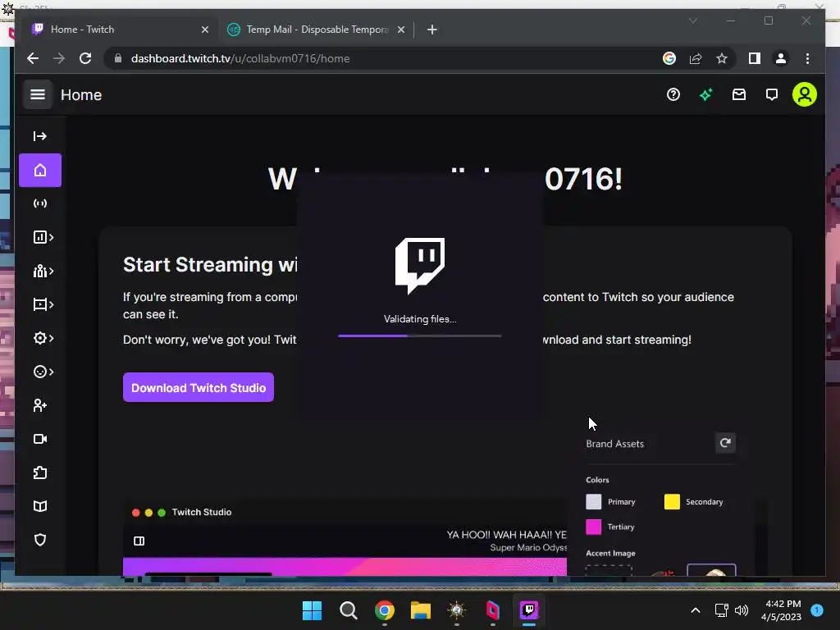
Task: Expand the Settings gear sidebar section
Action: tap(43, 338)
